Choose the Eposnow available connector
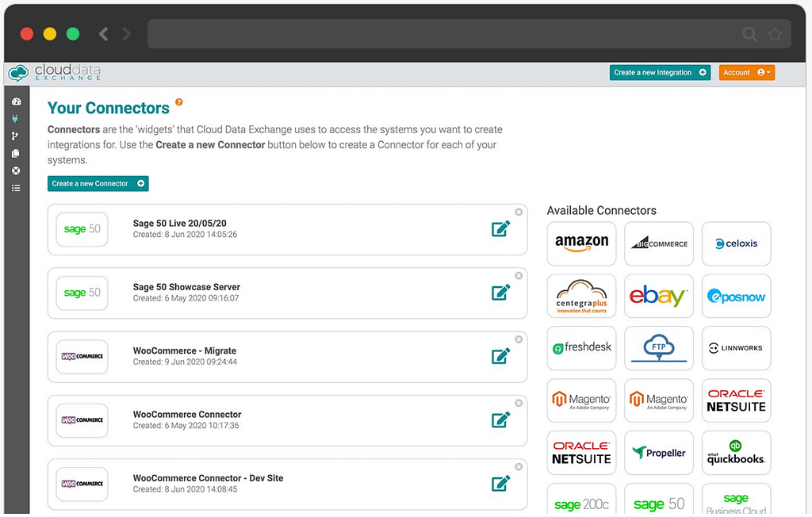812x517 pixels. 737,296
